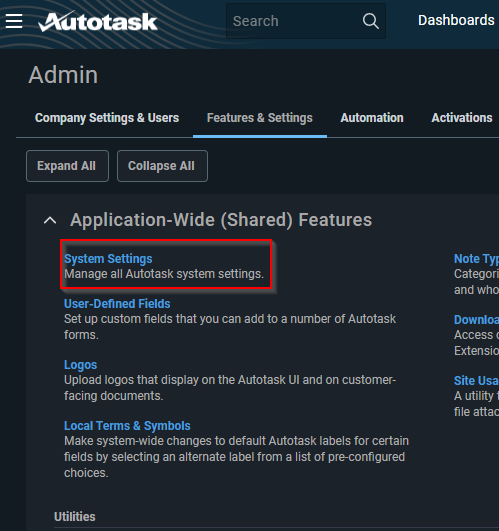Open the Note Types link
This screenshot has height=531, width=499.
(476, 259)
